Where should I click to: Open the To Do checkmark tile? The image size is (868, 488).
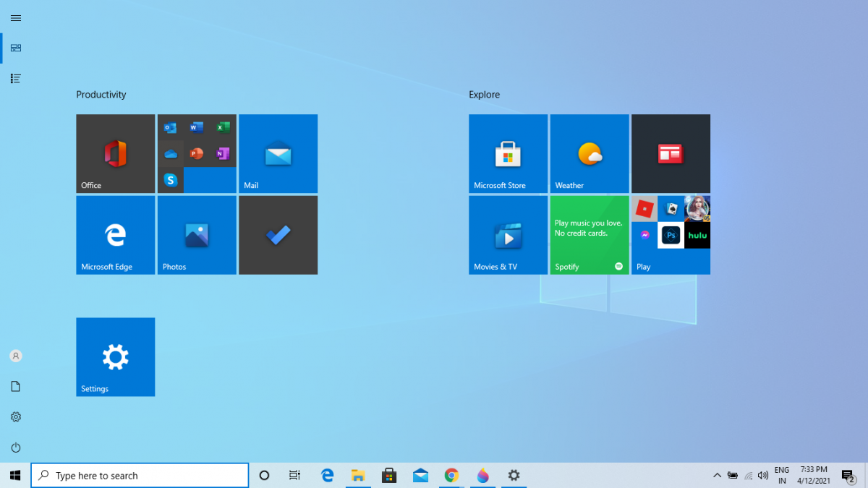278,235
